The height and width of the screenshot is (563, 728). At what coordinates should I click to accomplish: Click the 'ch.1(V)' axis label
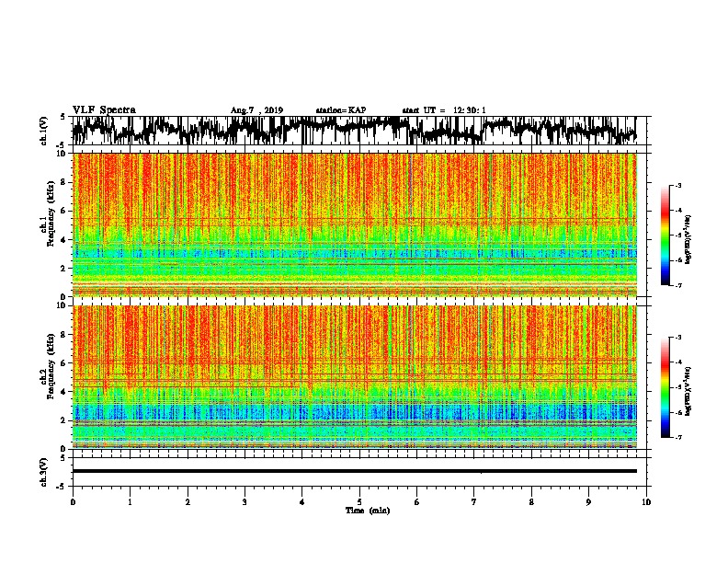pyautogui.click(x=44, y=131)
